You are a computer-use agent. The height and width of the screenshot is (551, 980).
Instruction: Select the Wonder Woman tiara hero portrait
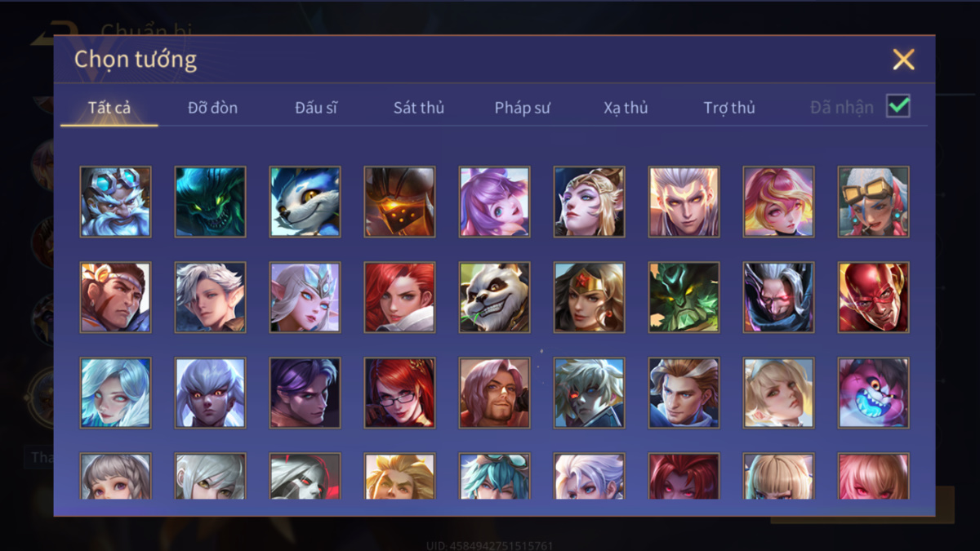(x=589, y=297)
